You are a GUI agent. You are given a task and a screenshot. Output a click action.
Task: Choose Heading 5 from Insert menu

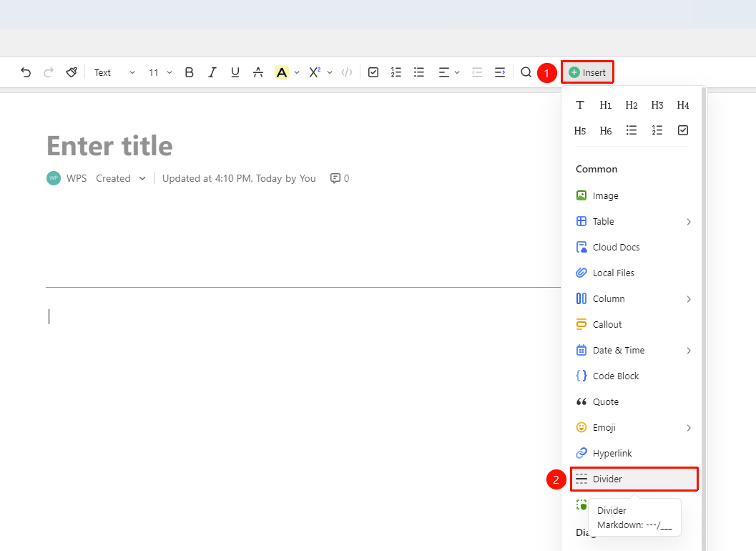tap(580, 131)
